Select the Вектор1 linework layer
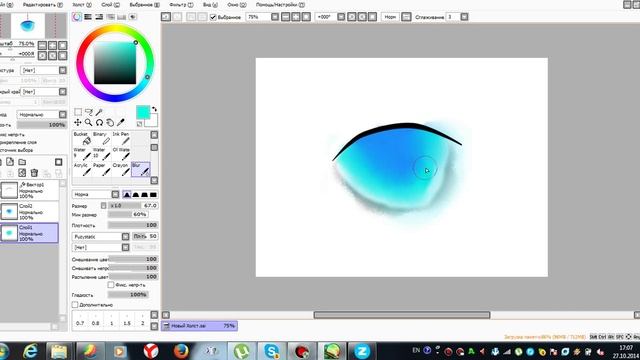Screen dimensions: 640x360 29,190
